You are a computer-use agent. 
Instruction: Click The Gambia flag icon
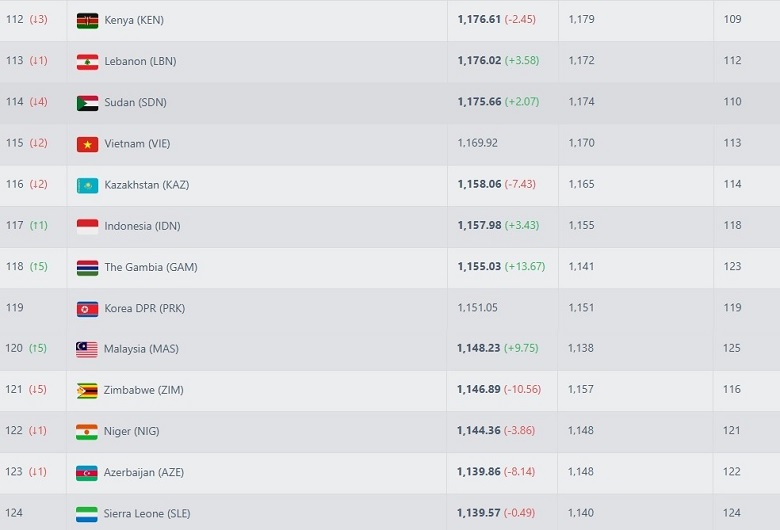click(x=87, y=267)
